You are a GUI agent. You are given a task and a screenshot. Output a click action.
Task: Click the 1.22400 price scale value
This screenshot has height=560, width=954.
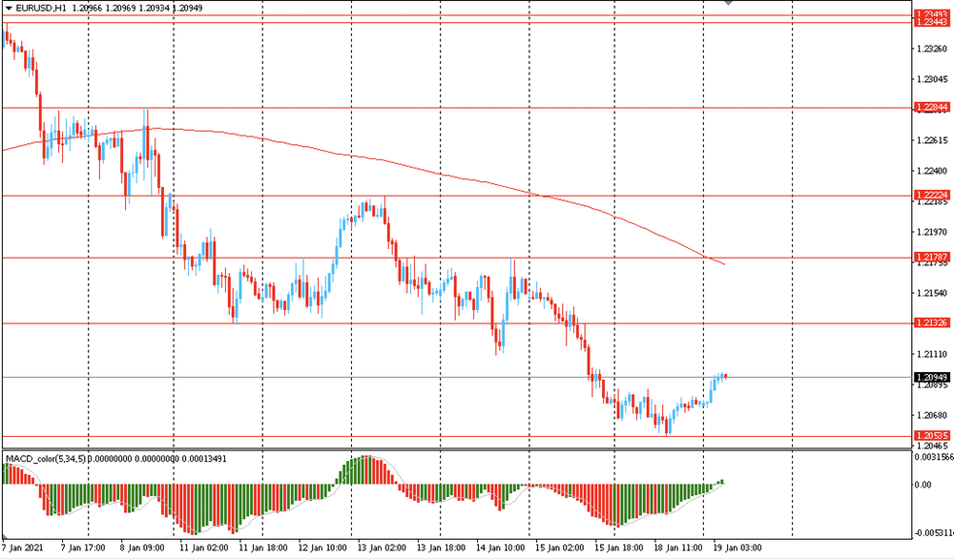click(932, 171)
